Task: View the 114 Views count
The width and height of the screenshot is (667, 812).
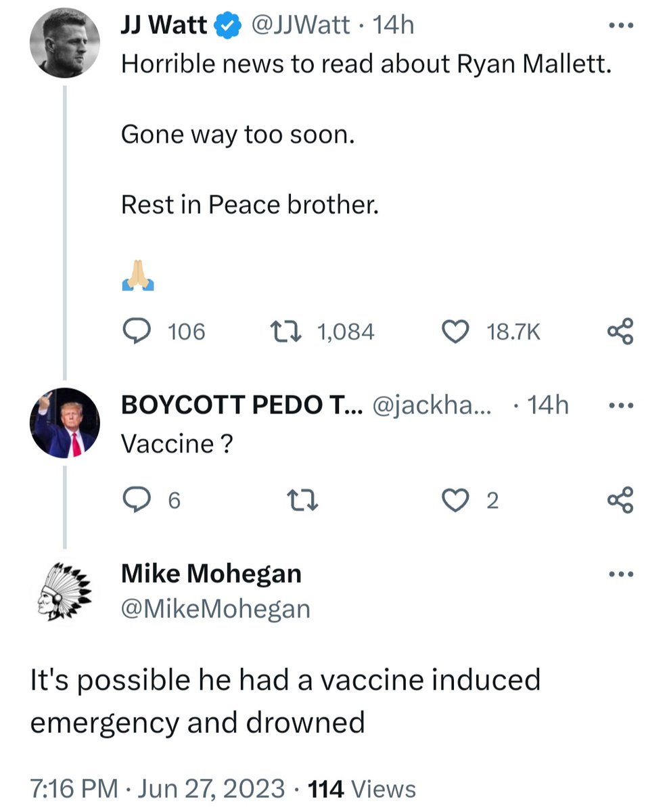Action: tap(361, 788)
